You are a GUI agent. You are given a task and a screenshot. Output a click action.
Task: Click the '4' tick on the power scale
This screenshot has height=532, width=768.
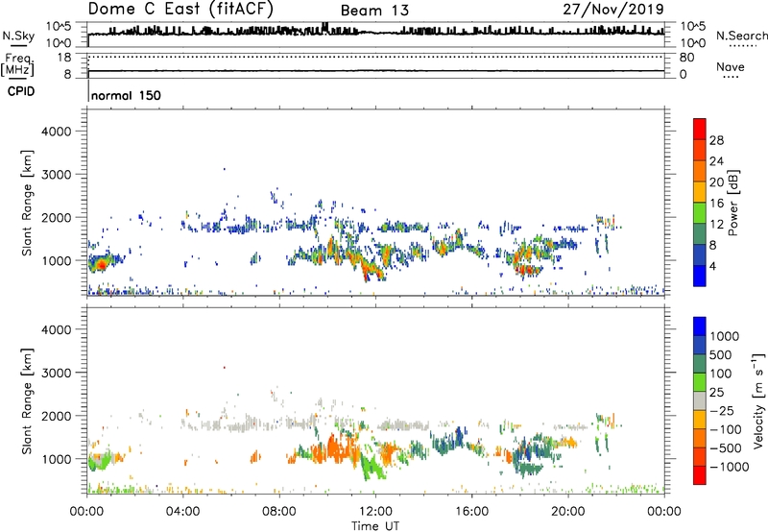tap(712, 266)
